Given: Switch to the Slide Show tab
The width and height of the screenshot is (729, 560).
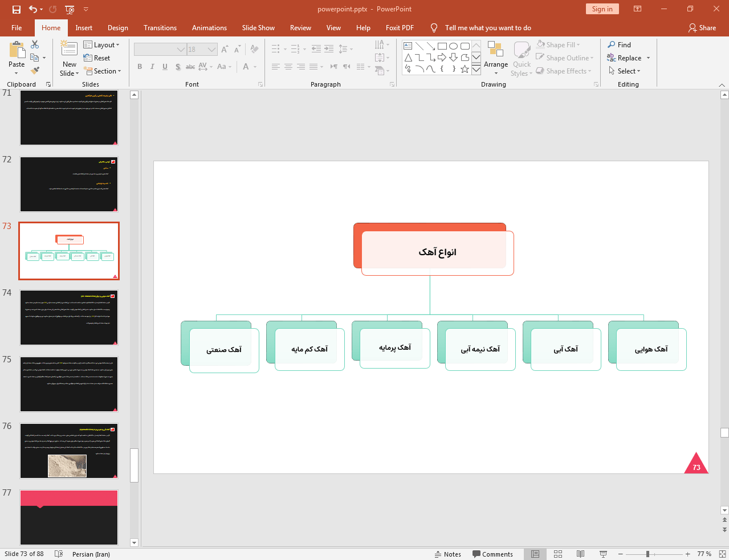Looking at the screenshot, I should [258, 28].
